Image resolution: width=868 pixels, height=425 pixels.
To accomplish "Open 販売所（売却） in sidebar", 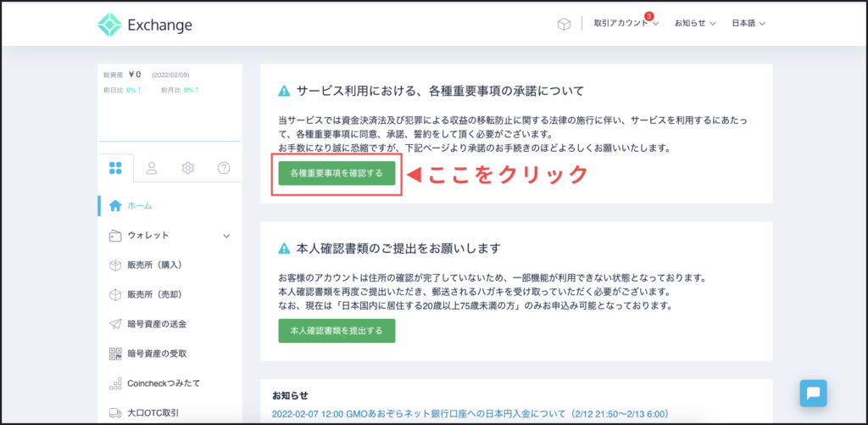I will 154,294.
